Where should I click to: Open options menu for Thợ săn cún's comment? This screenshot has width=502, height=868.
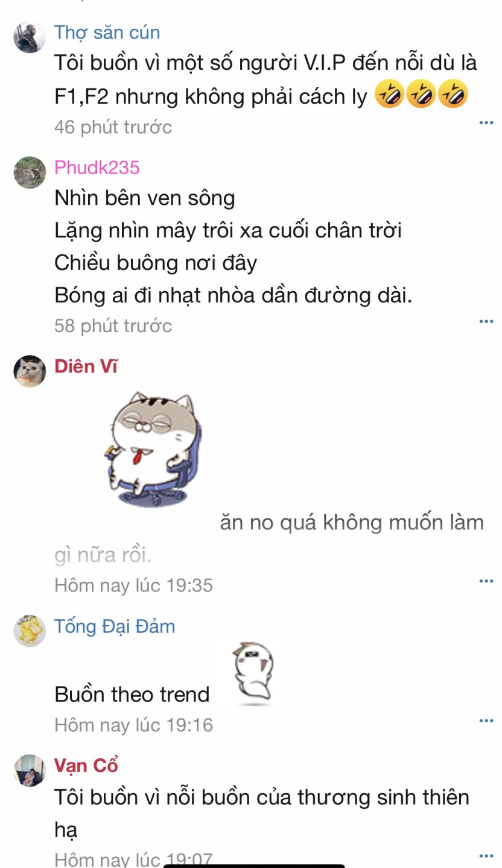pos(486,122)
